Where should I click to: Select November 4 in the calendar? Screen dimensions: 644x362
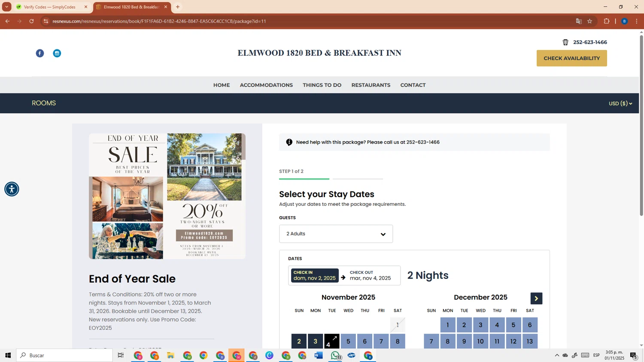[x=332, y=341]
